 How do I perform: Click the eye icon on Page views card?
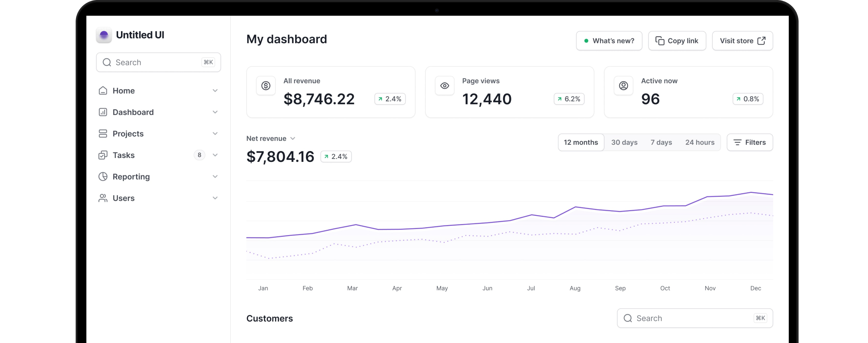tap(444, 86)
